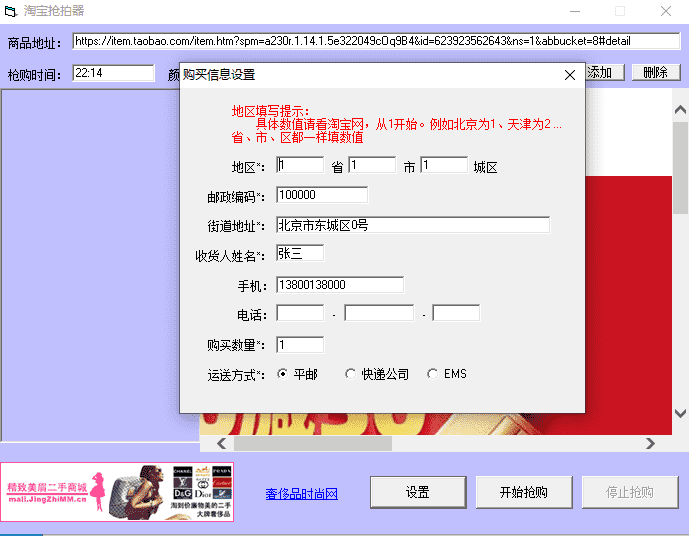Focus the 抢购时间 input field
Screen dimensions: 689x536
pyautogui.click(x=113, y=73)
